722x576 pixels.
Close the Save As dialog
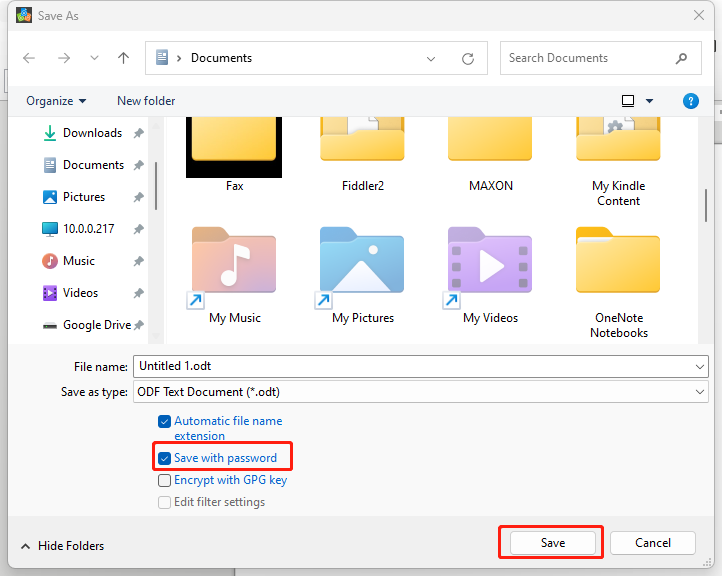pos(699,15)
